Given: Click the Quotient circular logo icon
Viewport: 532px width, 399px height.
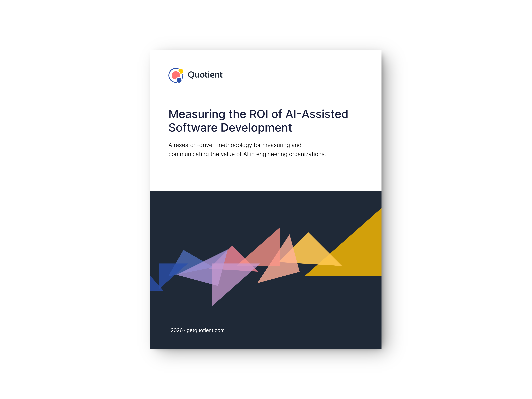Looking at the screenshot, I should pyautogui.click(x=176, y=75).
